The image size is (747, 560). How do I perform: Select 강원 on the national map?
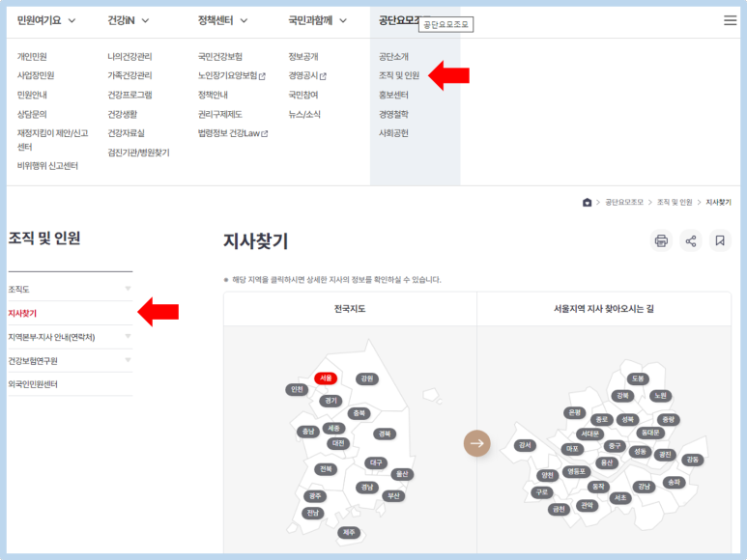367,378
